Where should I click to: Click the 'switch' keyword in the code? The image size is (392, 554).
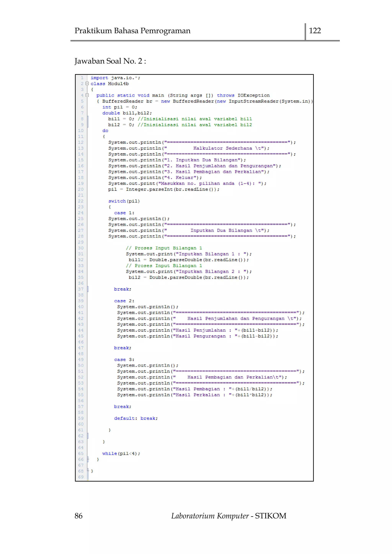coord(117,201)
